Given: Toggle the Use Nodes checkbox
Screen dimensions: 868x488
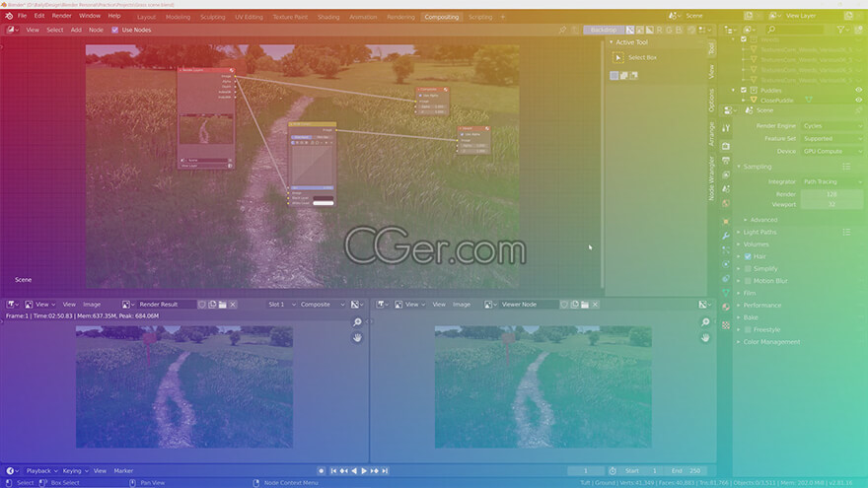Looking at the screenshot, I should pos(115,30).
